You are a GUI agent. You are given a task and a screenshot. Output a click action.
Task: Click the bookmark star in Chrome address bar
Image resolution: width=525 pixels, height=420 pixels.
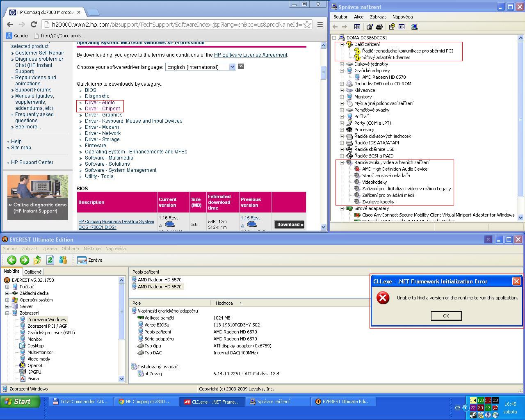click(x=307, y=24)
